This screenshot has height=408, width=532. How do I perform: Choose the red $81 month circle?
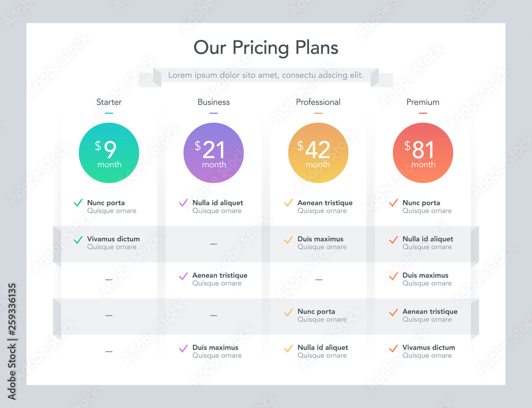[423, 153]
